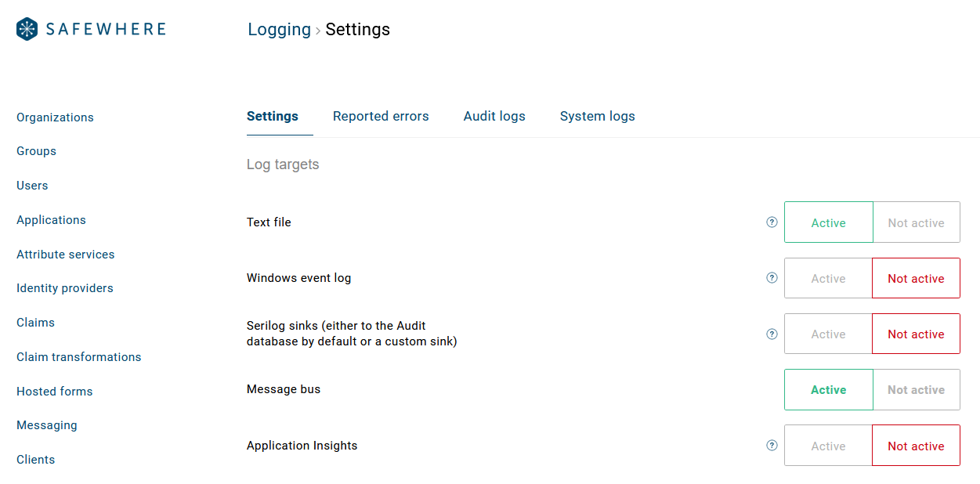View the System logs tab
The height and width of the screenshot is (484, 980).
(x=597, y=116)
